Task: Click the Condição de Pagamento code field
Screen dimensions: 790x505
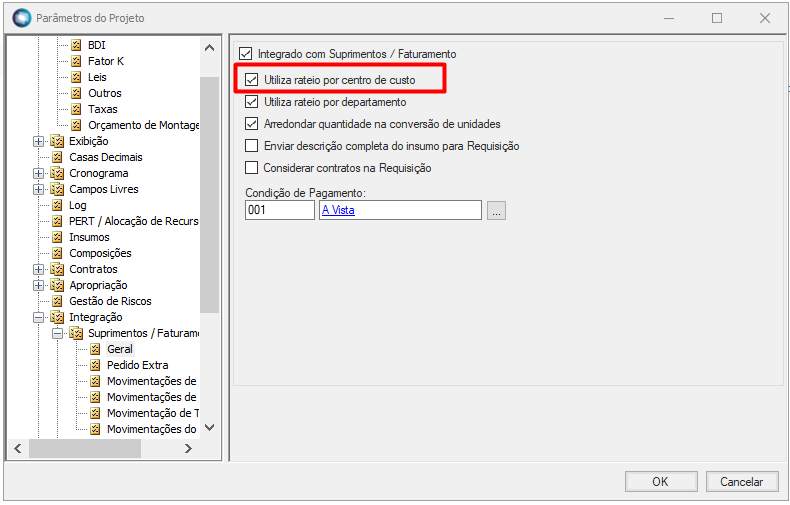Action: tap(279, 210)
